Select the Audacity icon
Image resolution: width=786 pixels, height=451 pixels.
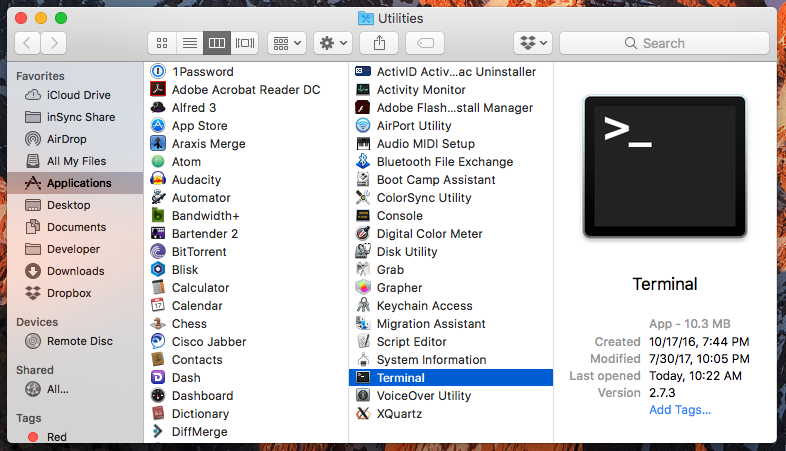[x=158, y=179]
